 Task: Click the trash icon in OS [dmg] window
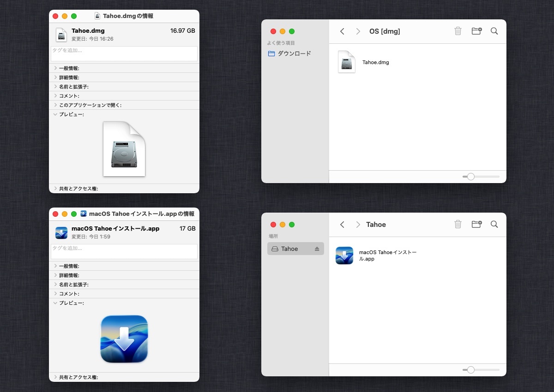458,31
